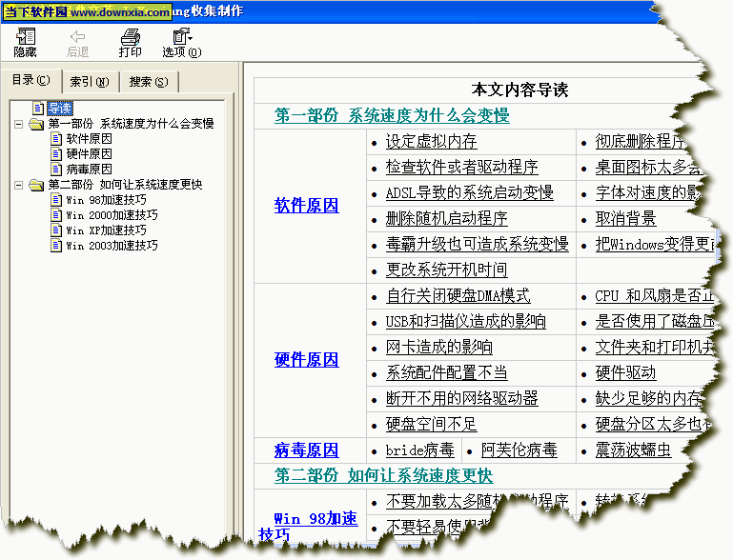Click the 第二部份 folder icon in tree

(x=36, y=185)
